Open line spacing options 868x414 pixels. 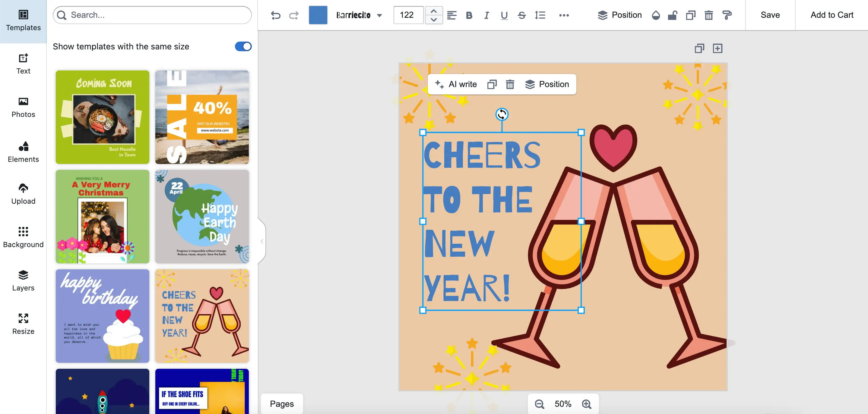pyautogui.click(x=540, y=15)
